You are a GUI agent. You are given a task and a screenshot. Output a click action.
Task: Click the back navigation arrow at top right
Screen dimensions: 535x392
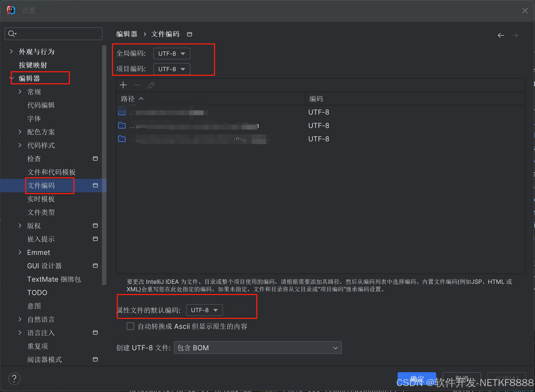point(501,35)
